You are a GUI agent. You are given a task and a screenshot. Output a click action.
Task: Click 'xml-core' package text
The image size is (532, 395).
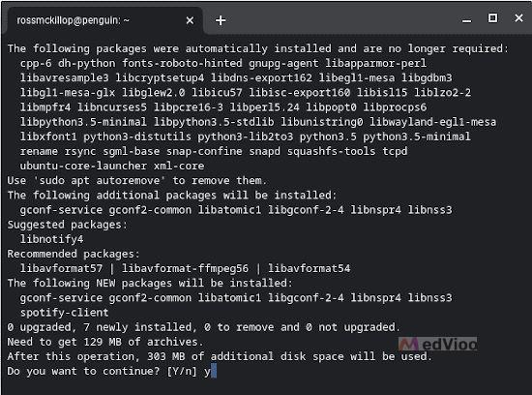click(179, 166)
